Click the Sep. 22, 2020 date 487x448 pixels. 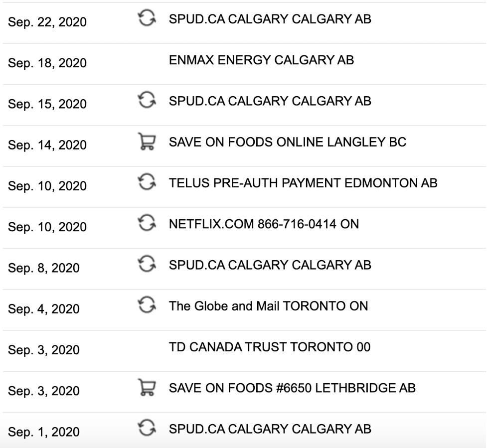pos(47,22)
